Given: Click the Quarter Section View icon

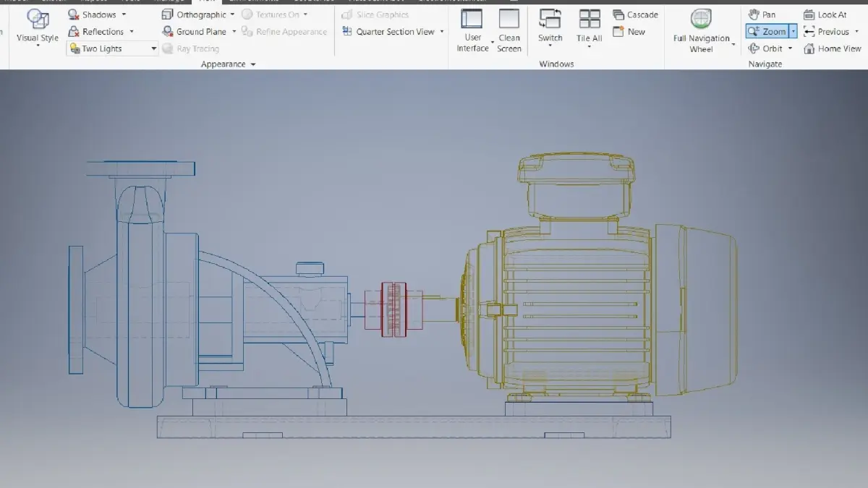Looking at the screenshot, I should pyautogui.click(x=347, y=32).
